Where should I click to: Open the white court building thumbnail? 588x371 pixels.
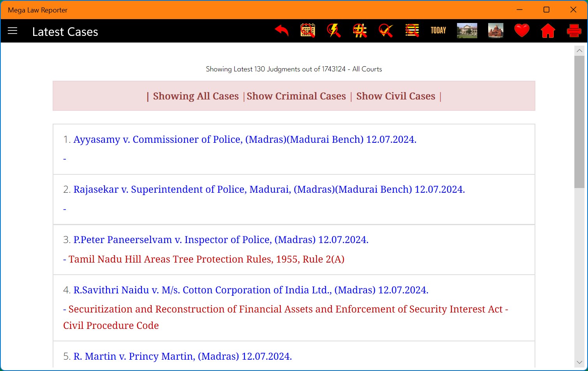(x=467, y=30)
